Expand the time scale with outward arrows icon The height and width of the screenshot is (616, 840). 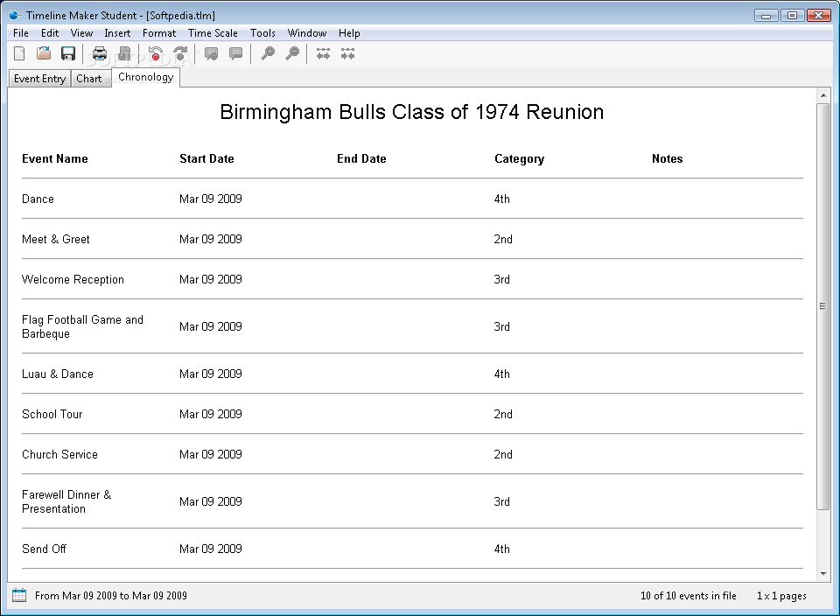(323, 53)
